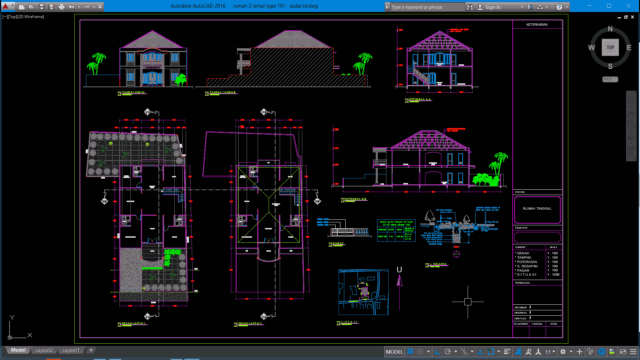Click the hardware acceleration blue icon
This screenshot has height=360, width=640.
(602, 352)
